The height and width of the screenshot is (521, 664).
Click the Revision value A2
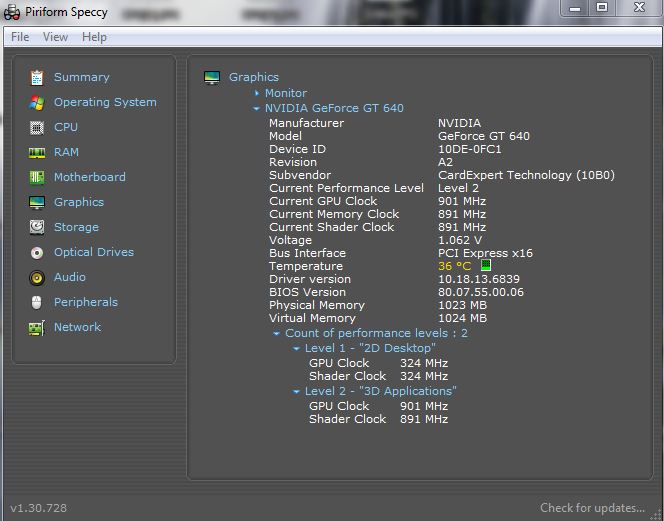pyautogui.click(x=445, y=162)
